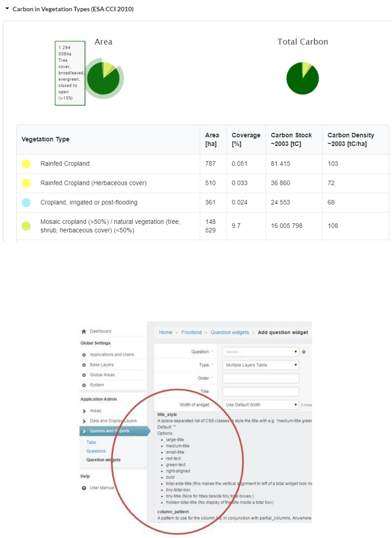Click the carbon stock value 81 415

coord(280,164)
